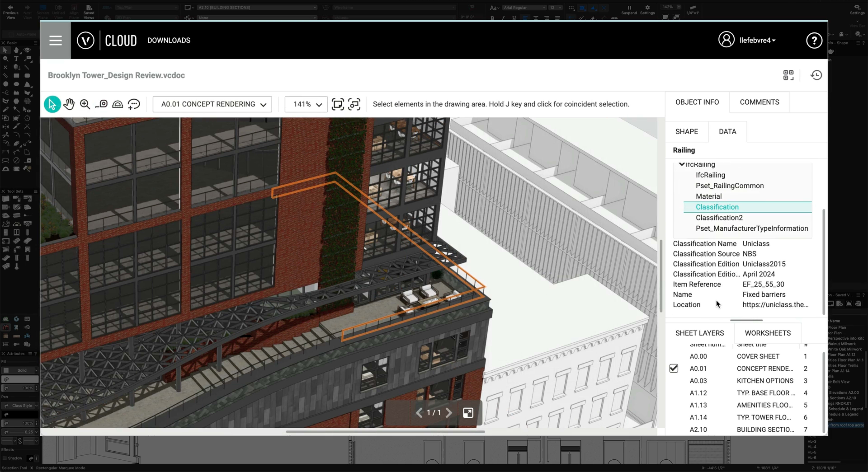Screen dimensions: 868x472
Task: Select Pset_ManufacturerTypeInformation in data tree
Action: point(751,228)
